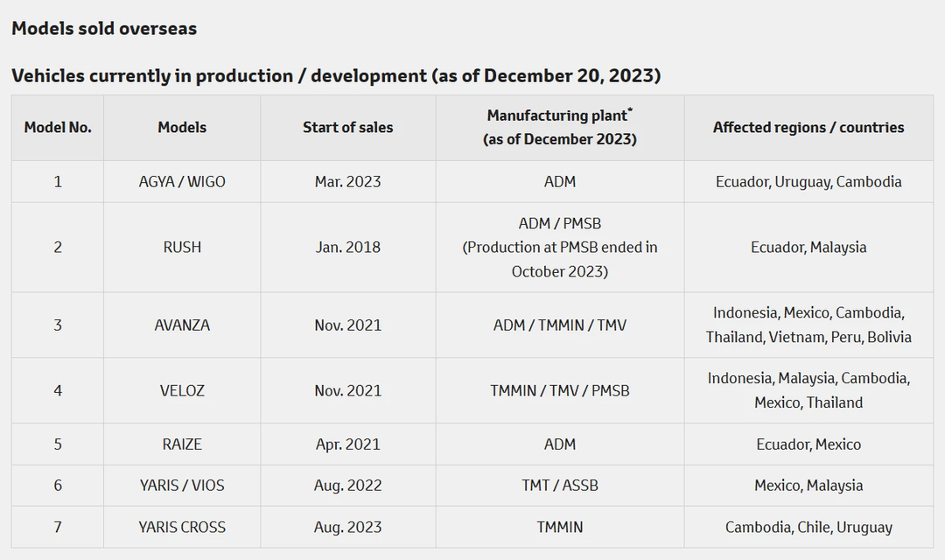
Task: Click the "ADM / TMMIN / TMV" plant cell
Action: pyautogui.click(x=560, y=325)
